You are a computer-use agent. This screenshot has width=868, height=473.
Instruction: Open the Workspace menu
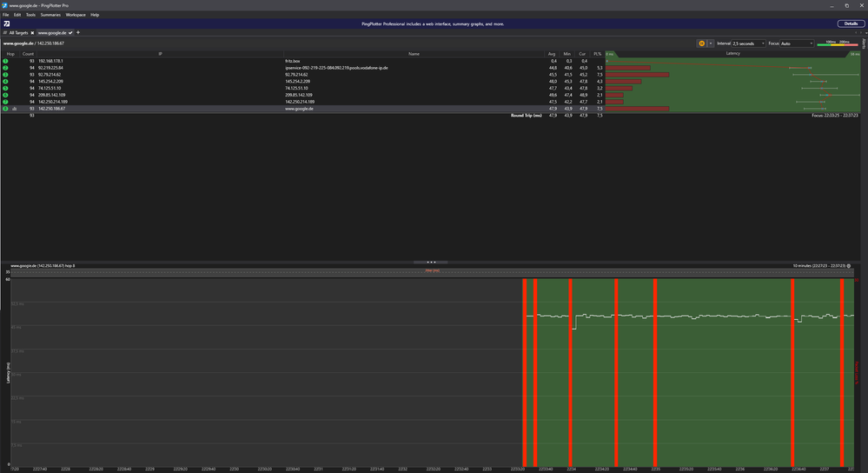(76, 15)
